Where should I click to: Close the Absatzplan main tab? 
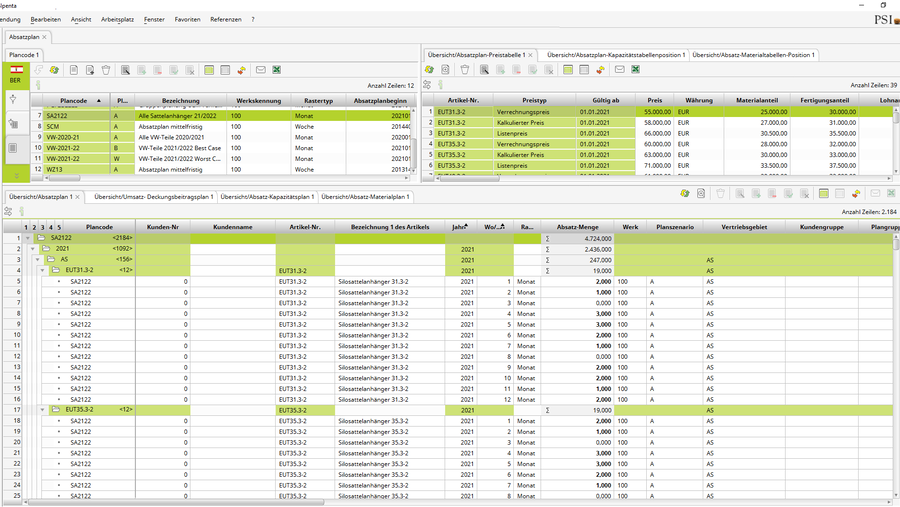tap(44, 37)
